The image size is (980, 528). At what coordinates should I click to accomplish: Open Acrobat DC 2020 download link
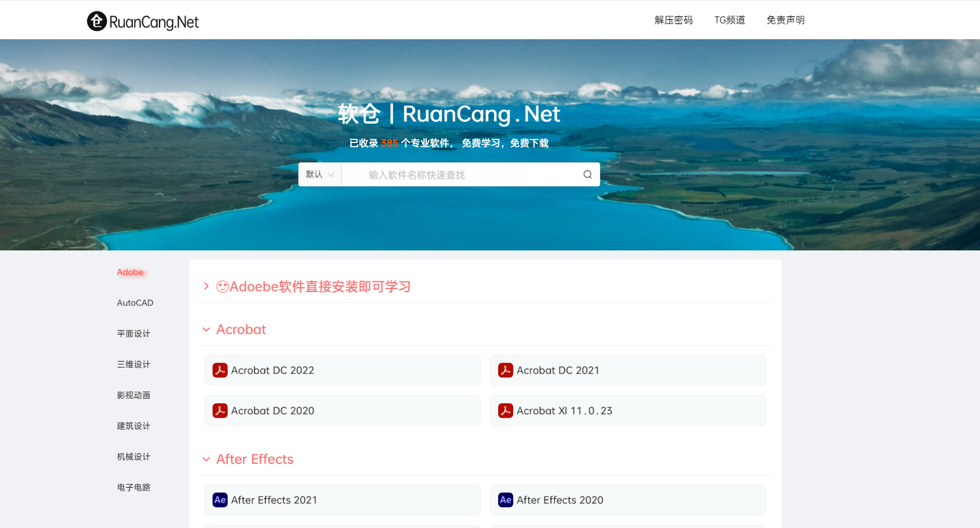click(342, 411)
